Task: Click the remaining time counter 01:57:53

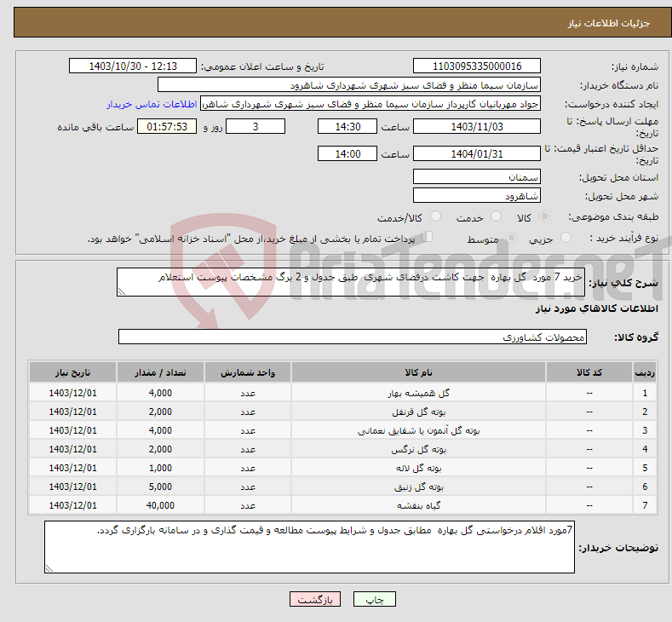Action: [167, 126]
